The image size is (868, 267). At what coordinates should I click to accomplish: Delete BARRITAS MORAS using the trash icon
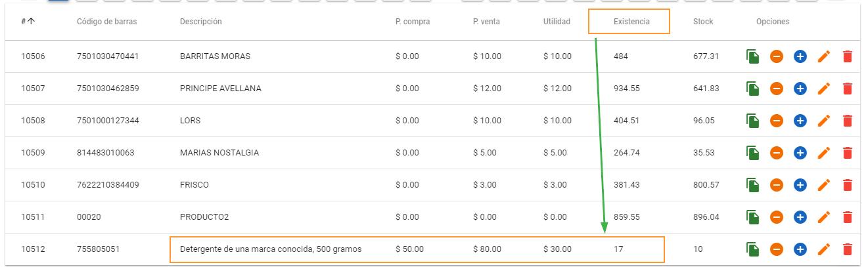click(x=848, y=56)
